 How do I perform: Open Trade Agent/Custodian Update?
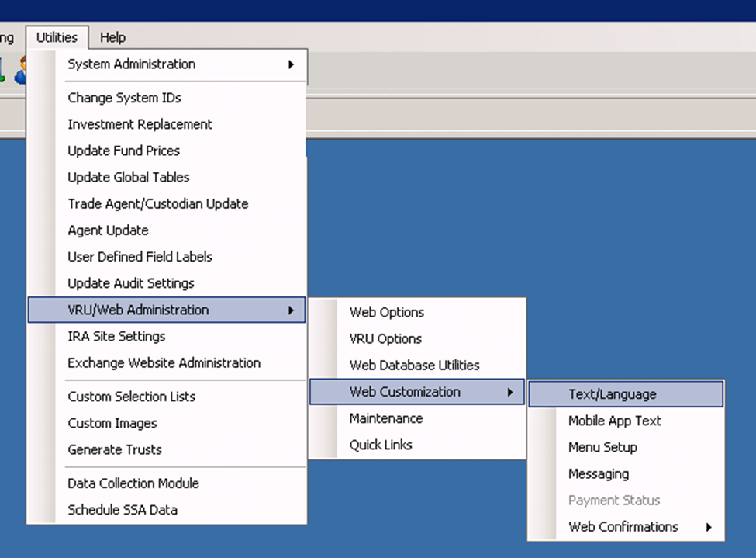[x=167, y=203]
